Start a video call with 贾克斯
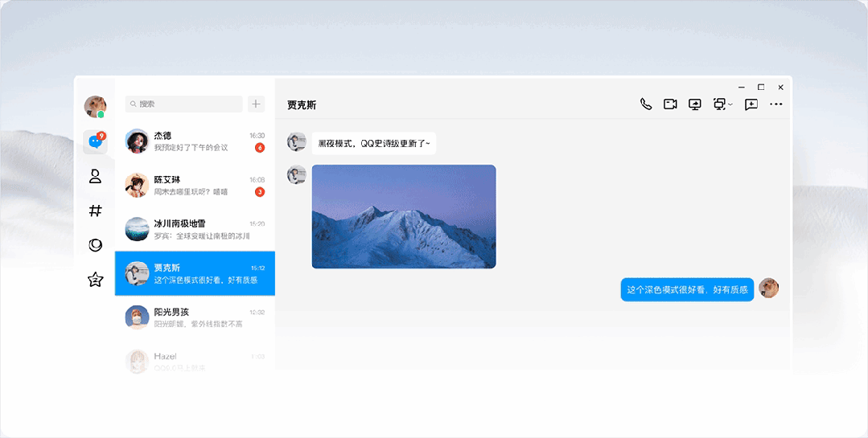 click(670, 104)
